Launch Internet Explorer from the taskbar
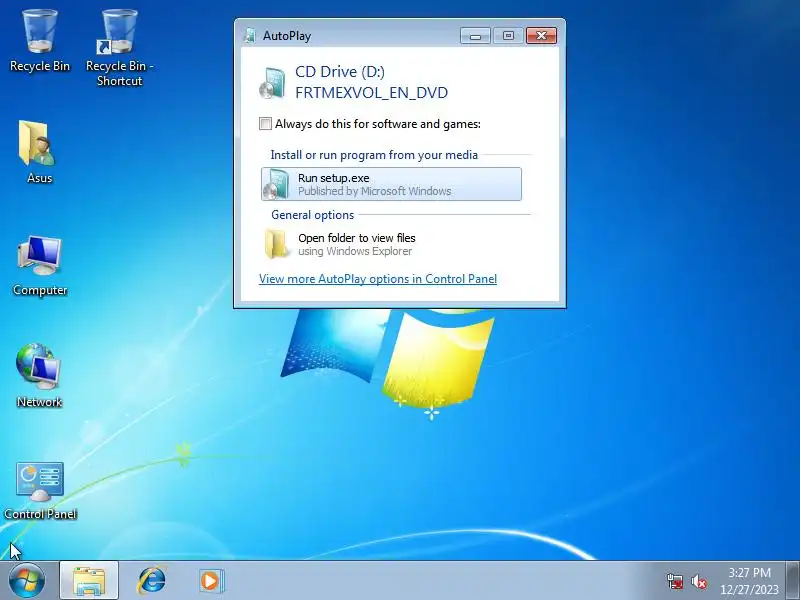800x600 pixels. pos(152,581)
